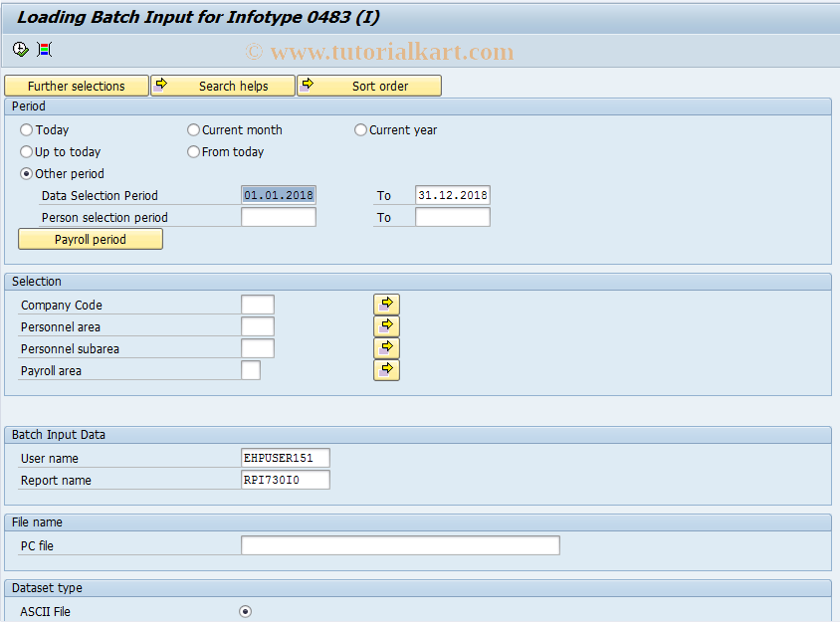Screen dimensions: 840x624
Task: Select the Up to today option
Action: coord(26,152)
